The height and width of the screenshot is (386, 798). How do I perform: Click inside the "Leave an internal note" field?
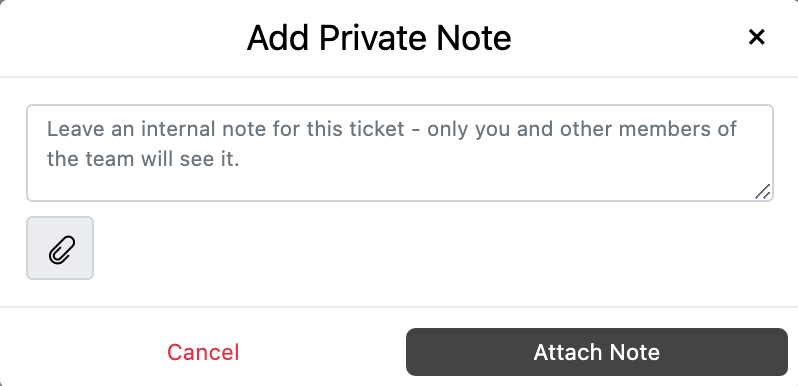400,153
